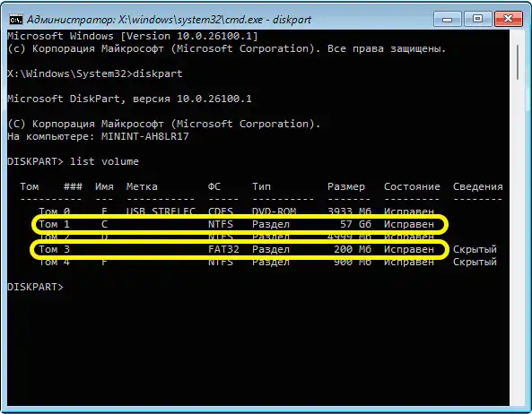Click 'Раздел' type in Том 3 row

tap(271, 249)
